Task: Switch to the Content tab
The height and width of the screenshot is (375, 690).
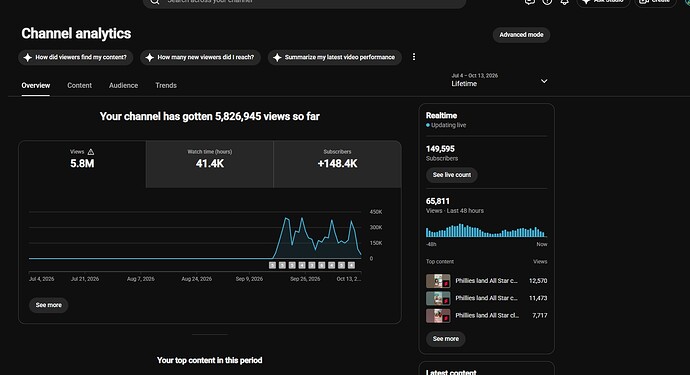Action: [80, 85]
